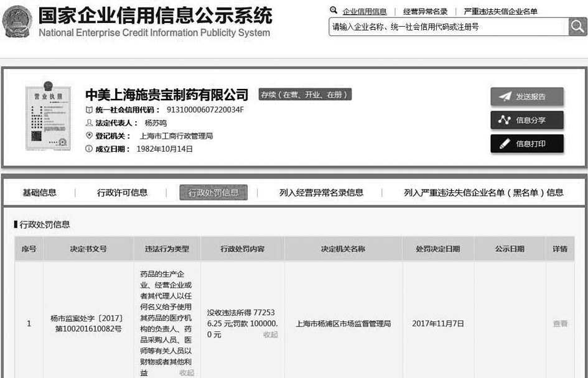The width and height of the screenshot is (588, 378).
Task: Select the 严重违法失信企业名单 search category
Action: pyautogui.click(x=500, y=12)
